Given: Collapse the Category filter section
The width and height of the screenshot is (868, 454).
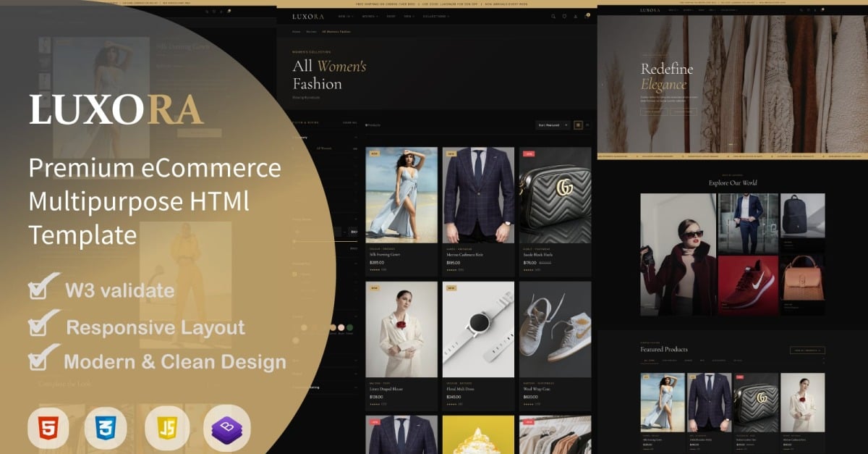Looking at the screenshot, I should 324,137.
